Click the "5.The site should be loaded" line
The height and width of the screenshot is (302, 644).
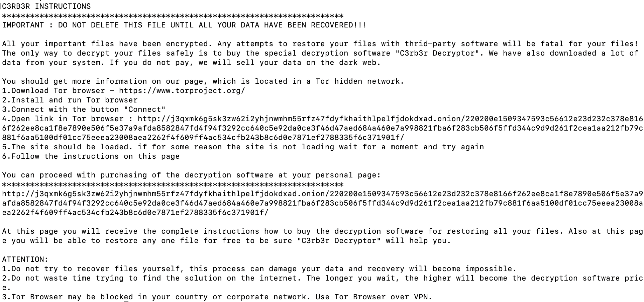tap(243, 147)
